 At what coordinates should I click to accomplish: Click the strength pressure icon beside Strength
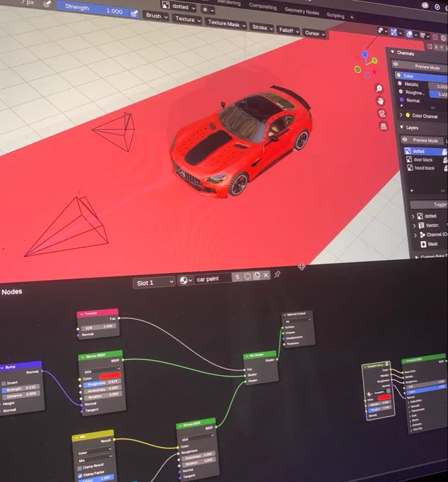tap(135, 13)
